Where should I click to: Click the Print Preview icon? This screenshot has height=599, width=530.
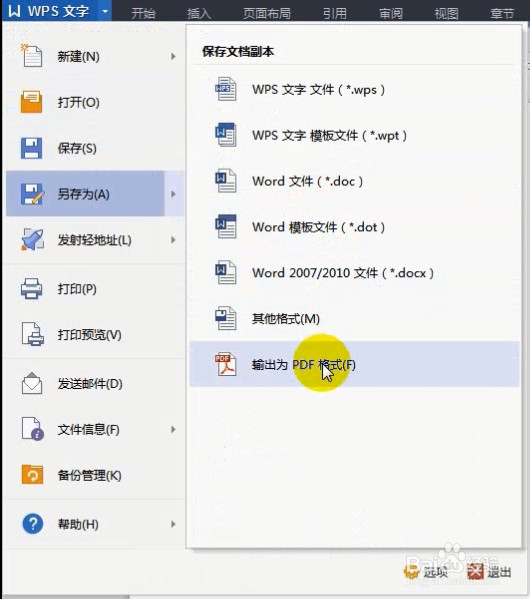pos(32,334)
